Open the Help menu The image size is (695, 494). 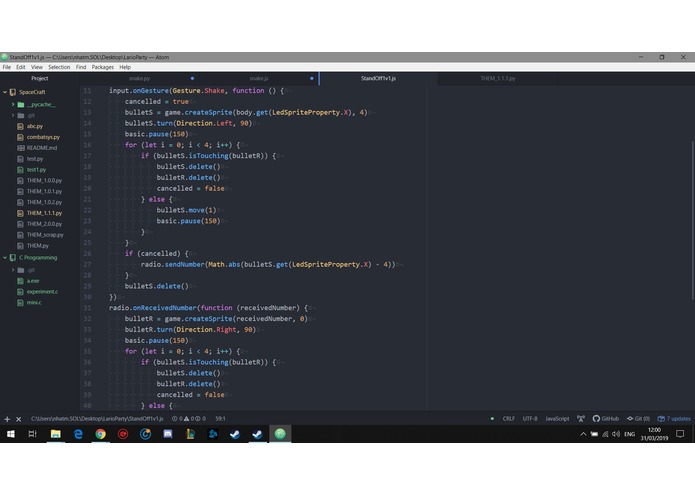[x=125, y=67]
